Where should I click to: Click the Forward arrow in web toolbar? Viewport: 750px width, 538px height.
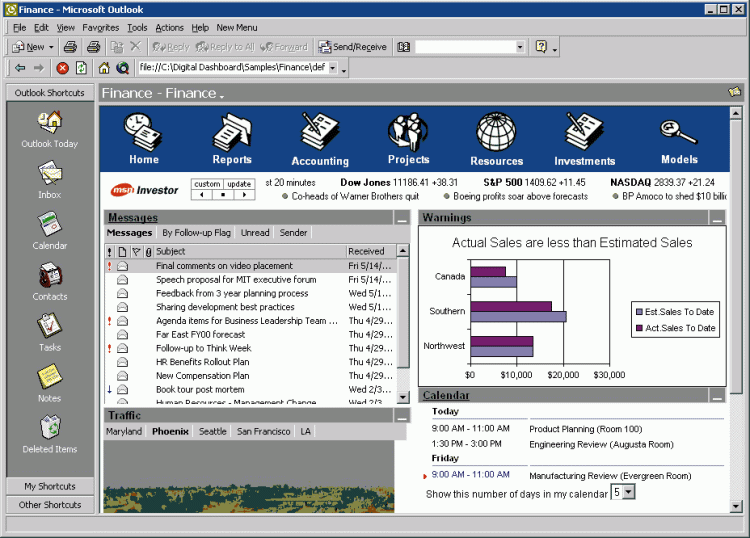pyautogui.click(x=39, y=68)
